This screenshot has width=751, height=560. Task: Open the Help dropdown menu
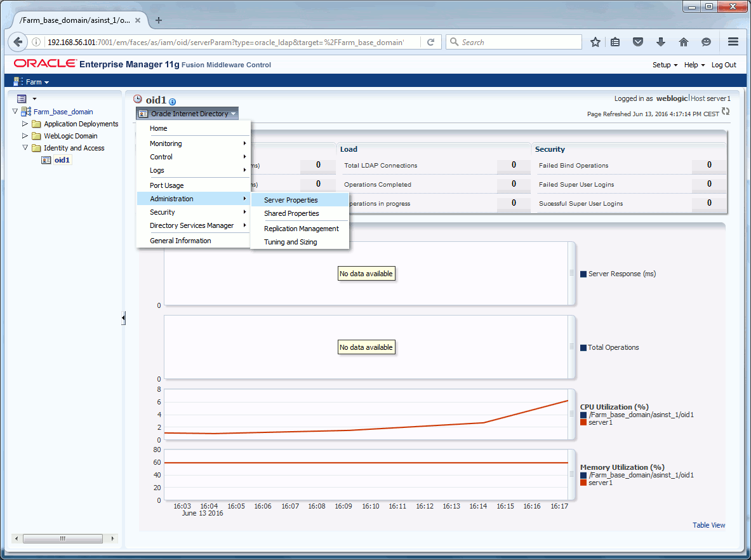(694, 65)
